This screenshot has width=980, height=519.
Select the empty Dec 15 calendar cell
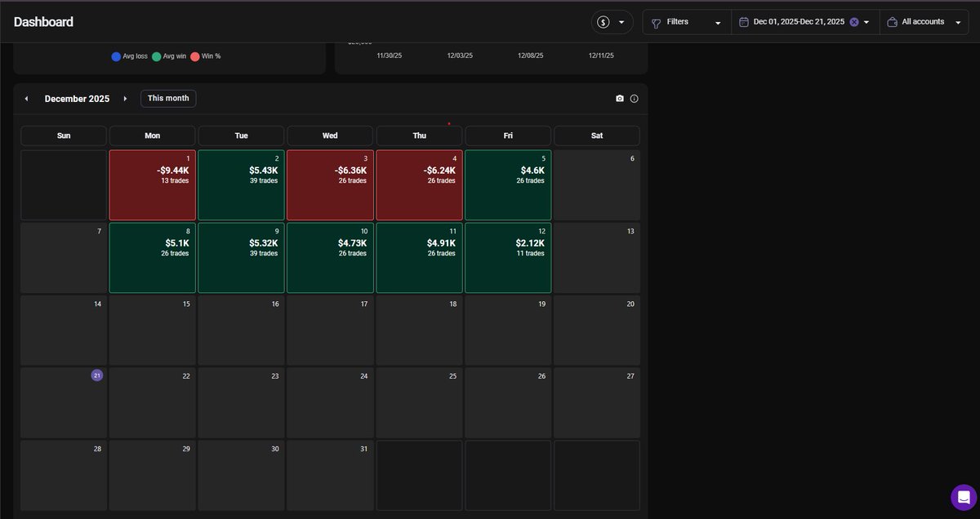coord(153,330)
